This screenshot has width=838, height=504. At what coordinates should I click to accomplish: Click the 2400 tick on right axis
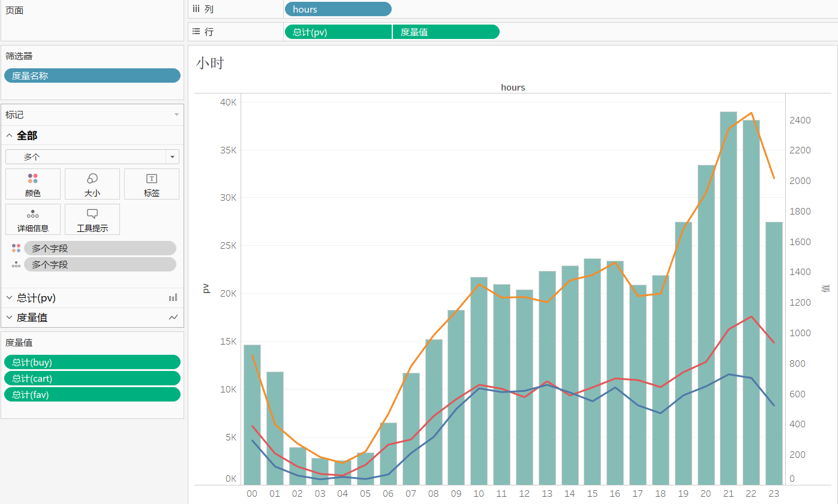pyautogui.click(x=800, y=120)
